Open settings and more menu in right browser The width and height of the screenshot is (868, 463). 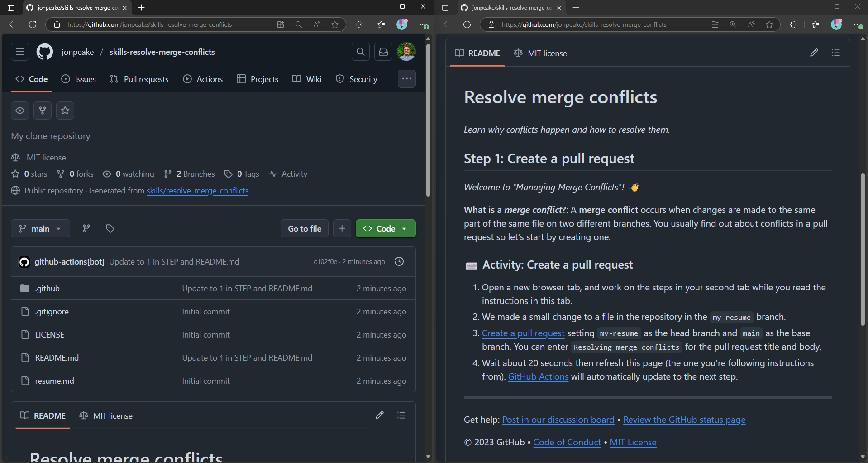tap(858, 24)
